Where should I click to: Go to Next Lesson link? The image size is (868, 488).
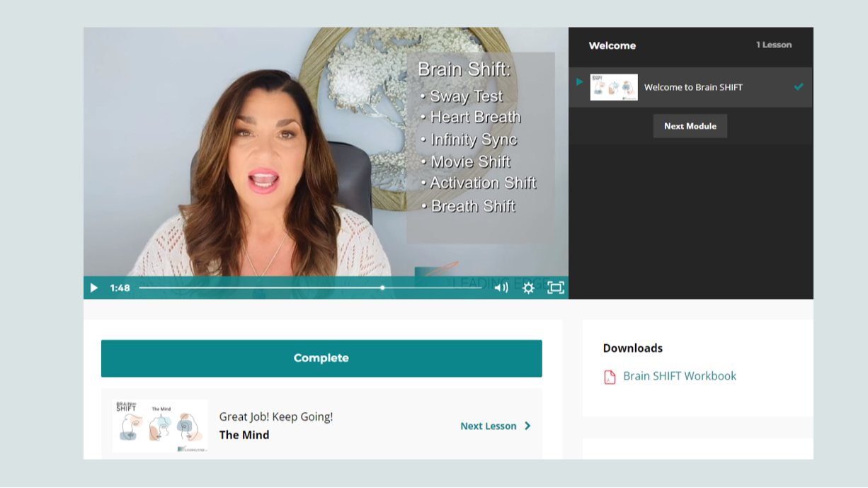pyautogui.click(x=489, y=426)
